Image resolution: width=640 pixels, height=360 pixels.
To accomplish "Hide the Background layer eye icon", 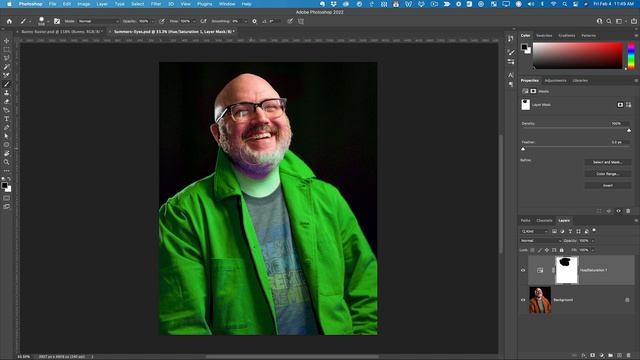I will coord(523,300).
